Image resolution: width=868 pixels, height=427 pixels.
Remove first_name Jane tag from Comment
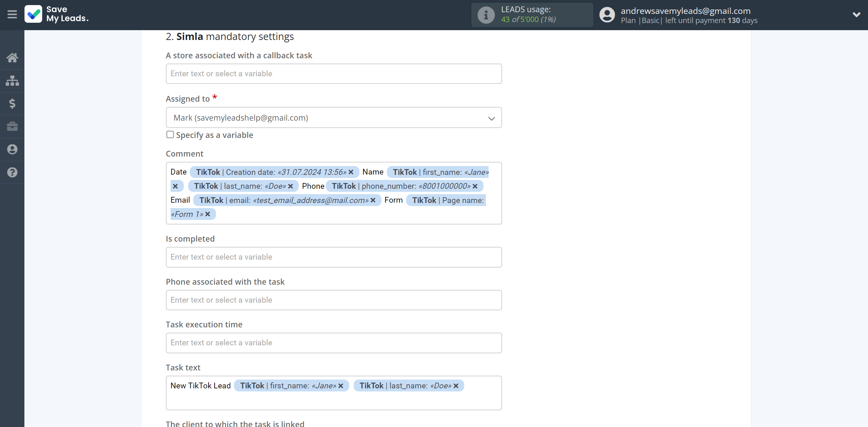[x=175, y=186]
